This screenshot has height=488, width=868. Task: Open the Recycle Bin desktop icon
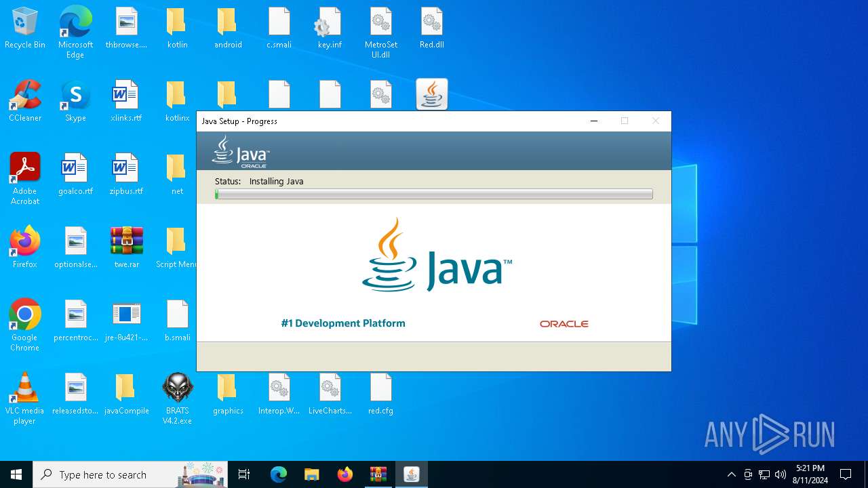tap(25, 28)
